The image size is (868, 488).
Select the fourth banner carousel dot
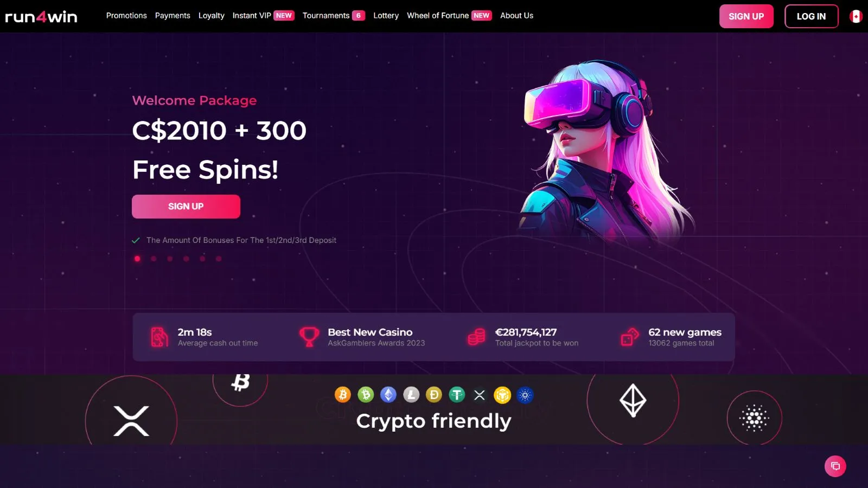186,259
